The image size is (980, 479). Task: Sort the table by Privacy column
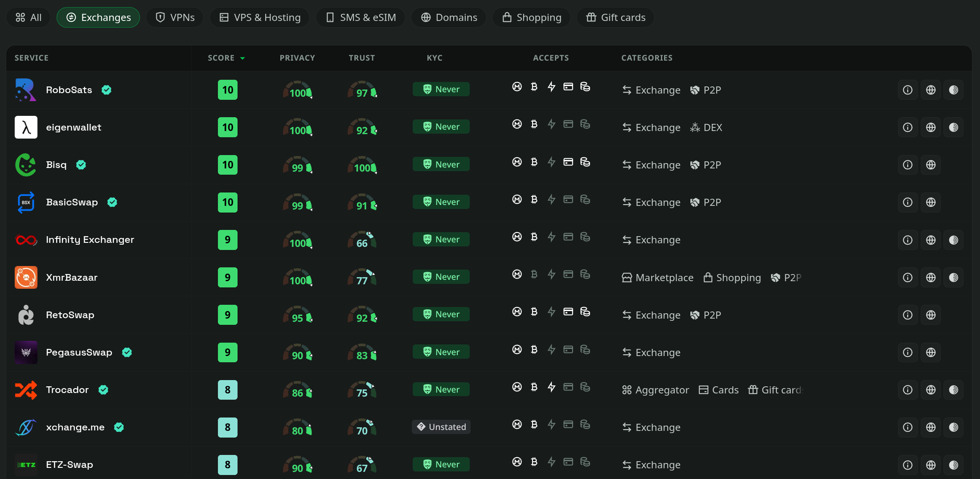(297, 58)
